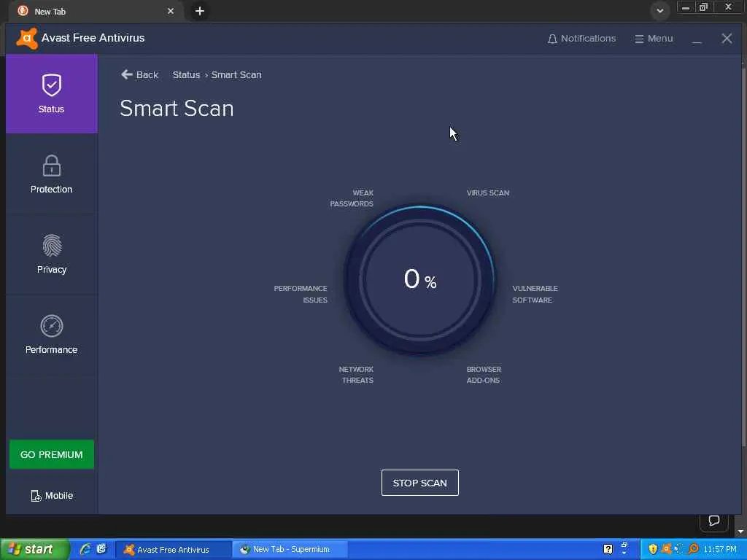Open the Performance section
The height and width of the screenshot is (560, 747).
(52, 334)
